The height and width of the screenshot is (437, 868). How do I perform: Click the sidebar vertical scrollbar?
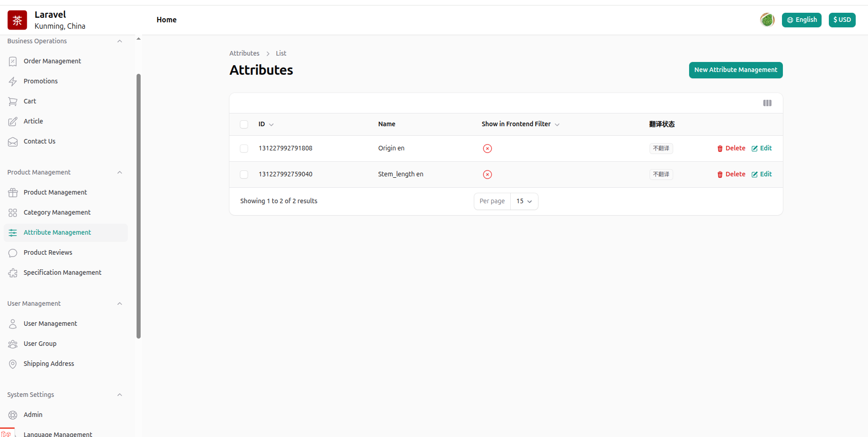(x=138, y=205)
